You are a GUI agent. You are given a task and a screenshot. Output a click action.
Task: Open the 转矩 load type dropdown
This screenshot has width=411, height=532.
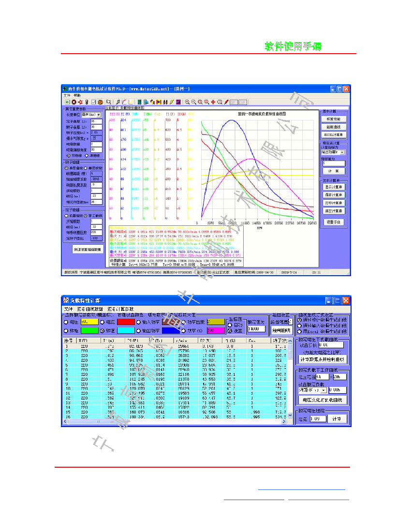coord(323,390)
